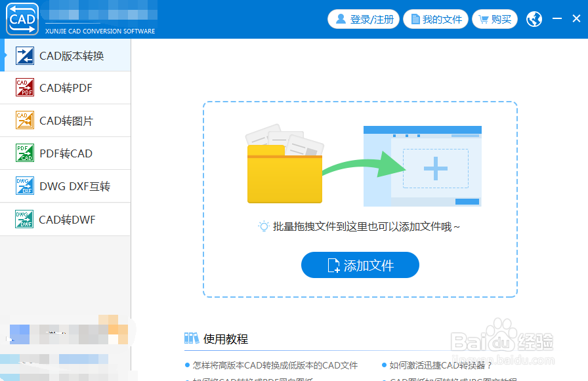Image resolution: width=588 pixels, height=381 pixels.
Task: Open PDF转CAD conversion mode
Action: pyautogui.click(x=24, y=153)
